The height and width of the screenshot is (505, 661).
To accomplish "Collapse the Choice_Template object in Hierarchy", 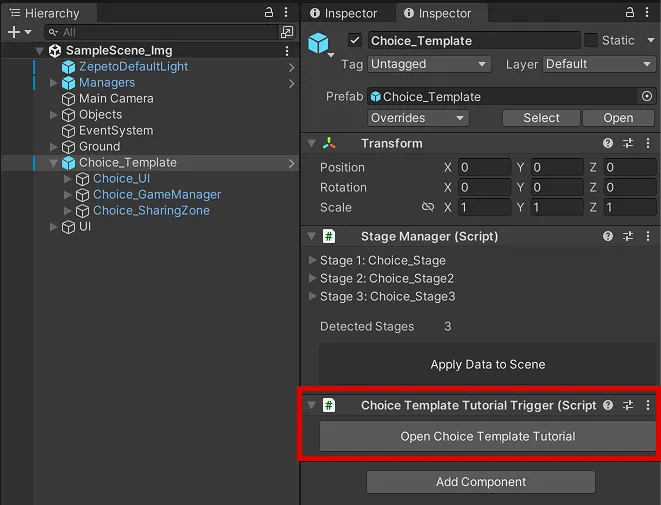I will point(53,163).
